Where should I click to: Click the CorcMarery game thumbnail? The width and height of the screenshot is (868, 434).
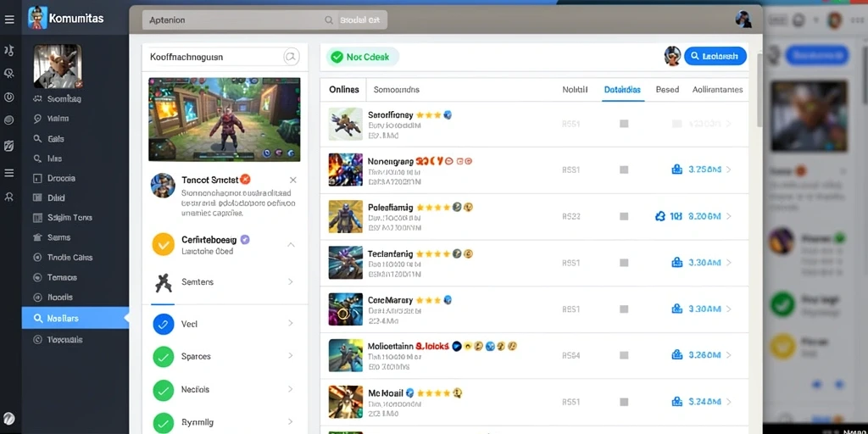click(x=346, y=309)
